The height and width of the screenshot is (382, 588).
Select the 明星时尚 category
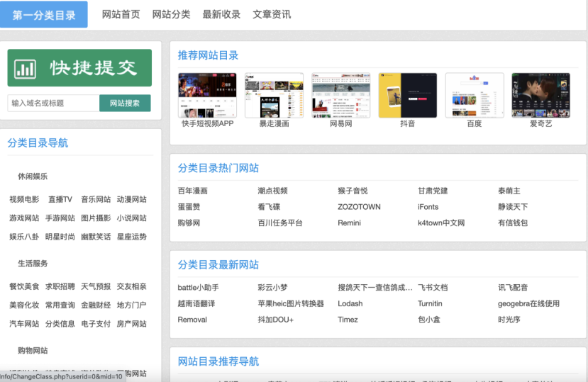click(60, 237)
